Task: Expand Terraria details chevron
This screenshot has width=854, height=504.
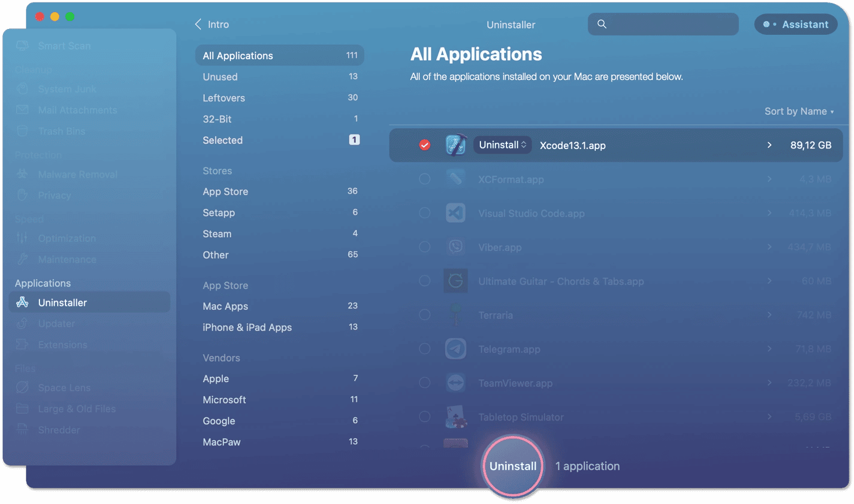Action: point(769,315)
